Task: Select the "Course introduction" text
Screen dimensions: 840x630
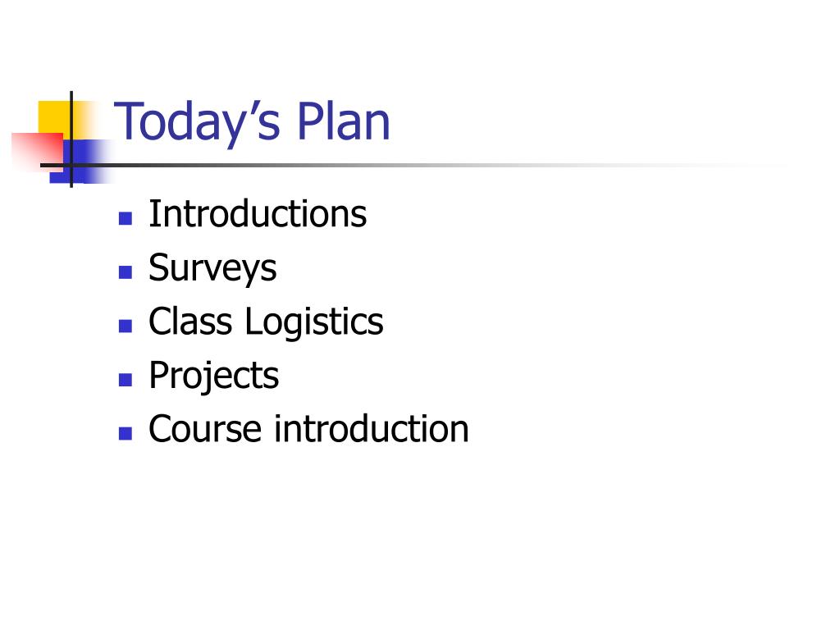Action: (x=308, y=429)
